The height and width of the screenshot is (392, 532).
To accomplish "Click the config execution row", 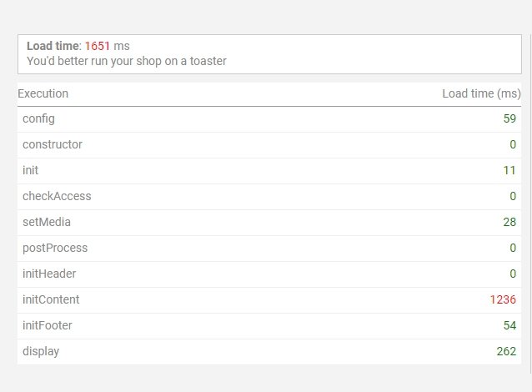I will [269, 119].
